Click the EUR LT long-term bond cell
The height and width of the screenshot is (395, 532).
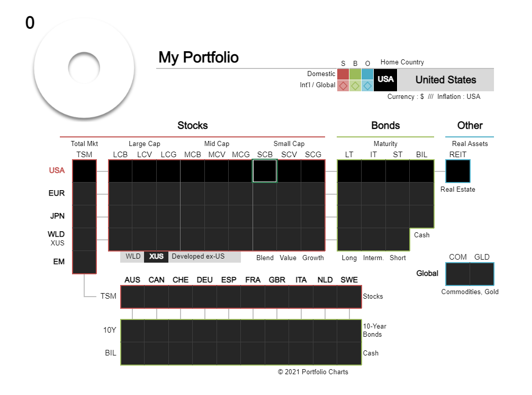click(349, 194)
